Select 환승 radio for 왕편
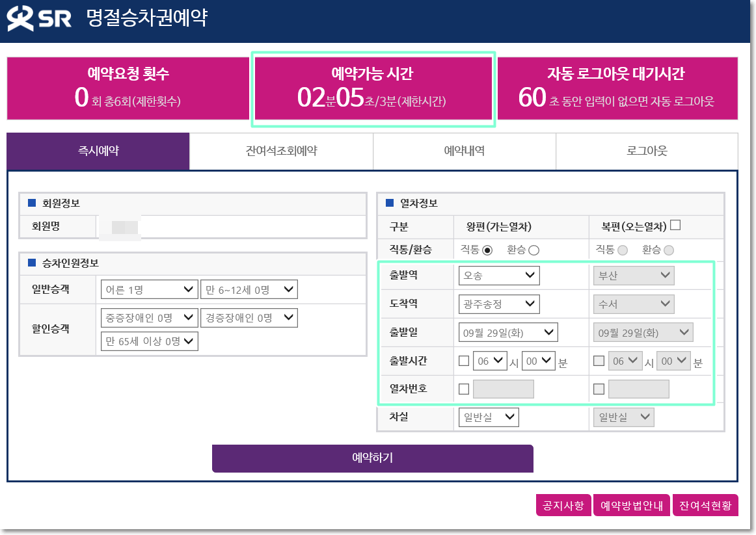756x535 pixels. [x=533, y=250]
